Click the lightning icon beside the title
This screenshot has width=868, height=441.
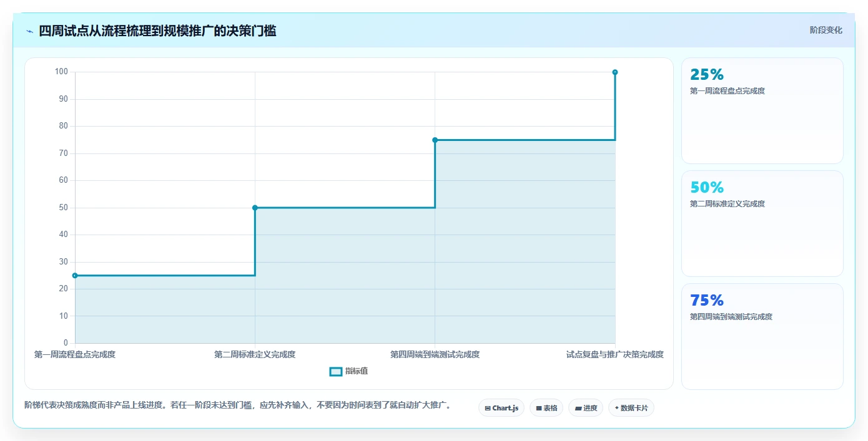click(29, 31)
